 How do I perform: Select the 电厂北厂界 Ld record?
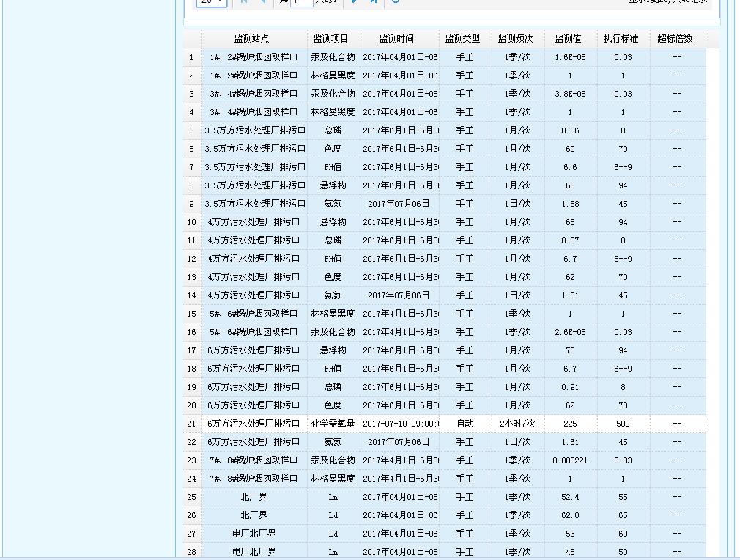click(x=440, y=534)
